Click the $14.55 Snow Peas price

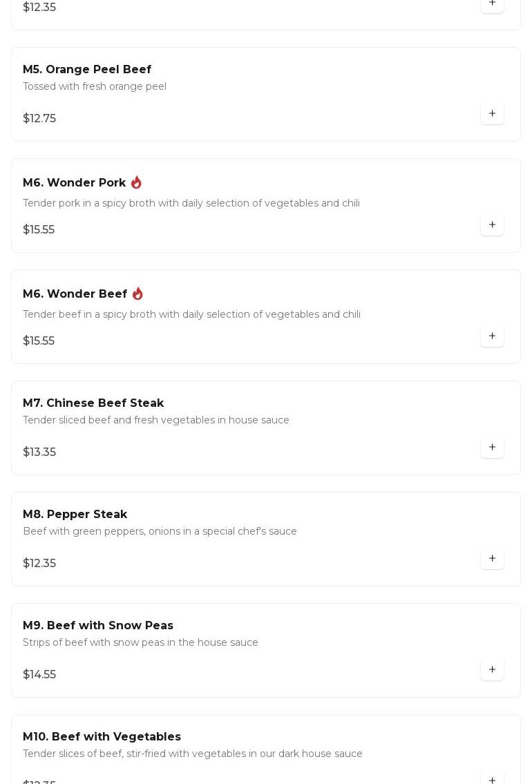point(39,674)
